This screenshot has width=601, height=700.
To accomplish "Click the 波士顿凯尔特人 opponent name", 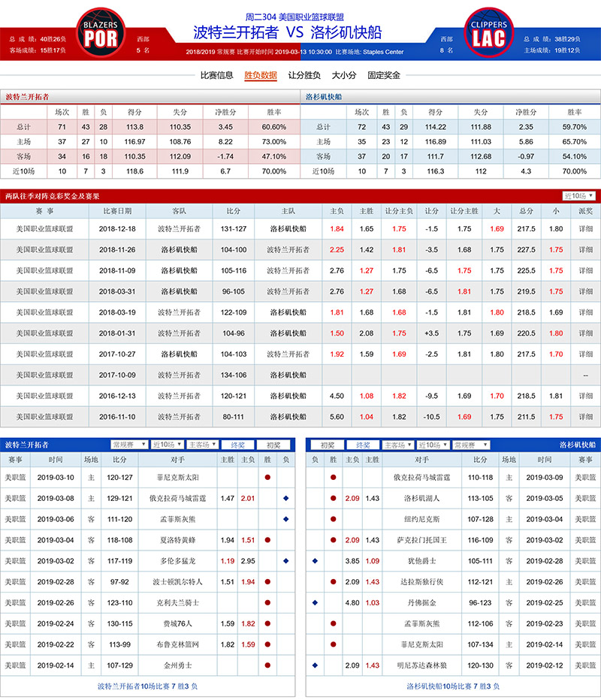I will (x=178, y=581).
